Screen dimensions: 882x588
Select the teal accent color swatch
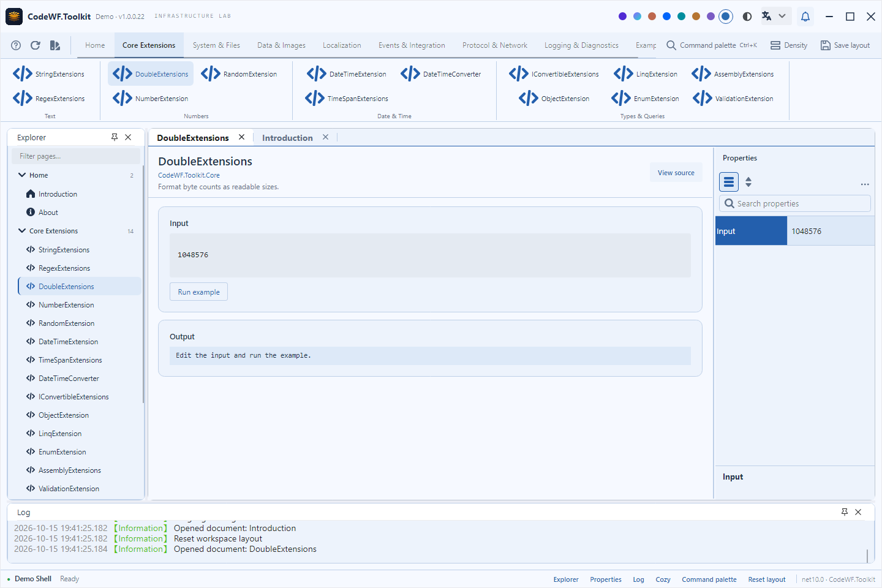click(x=681, y=17)
